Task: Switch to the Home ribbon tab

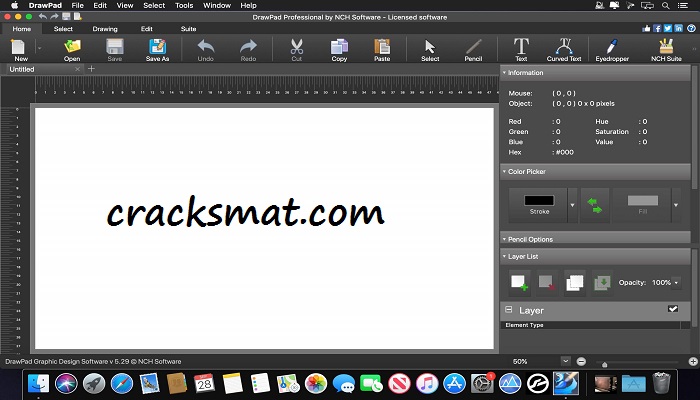Action: [x=22, y=29]
